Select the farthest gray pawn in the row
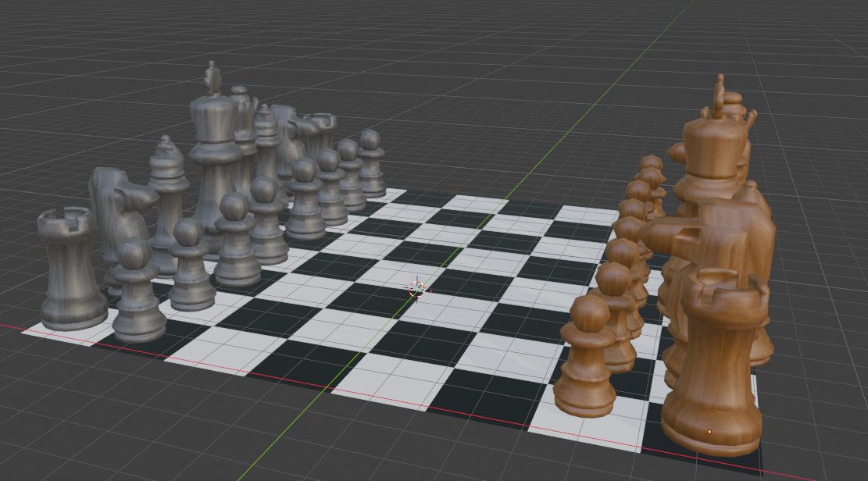Viewport: 868px width, 481px height. 371,163
